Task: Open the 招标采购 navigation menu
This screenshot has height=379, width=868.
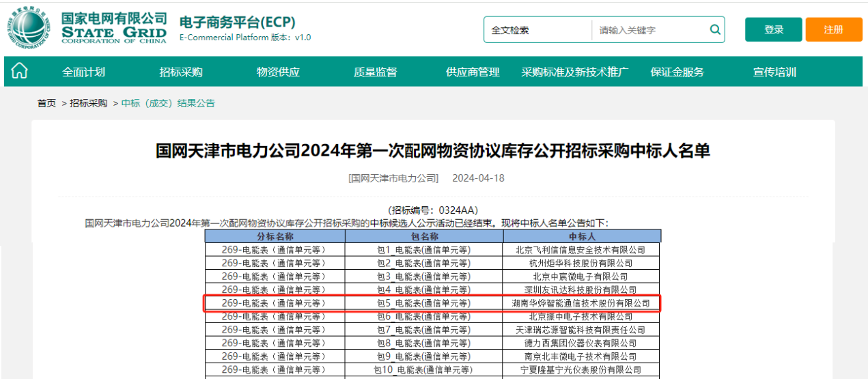Action: click(181, 72)
